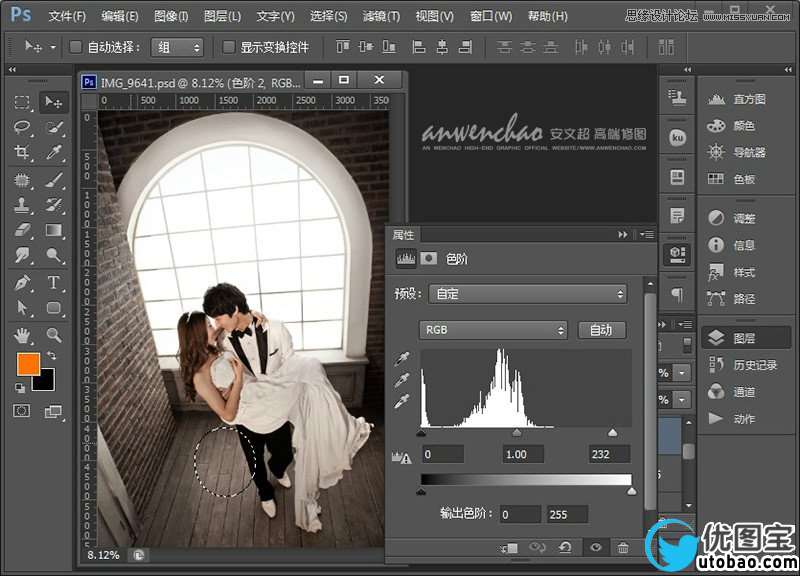Select the Dodge tool

[54, 255]
